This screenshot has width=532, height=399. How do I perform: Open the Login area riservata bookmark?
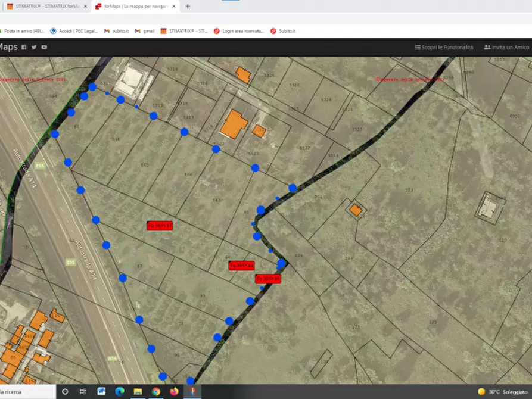(238, 31)
